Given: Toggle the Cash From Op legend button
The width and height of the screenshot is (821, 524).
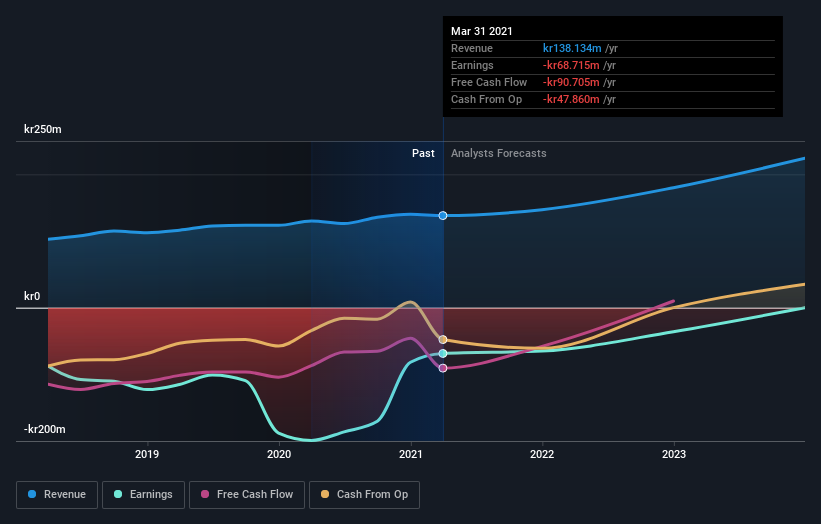Looking at the screenshot, I should [x=364, y=495].
